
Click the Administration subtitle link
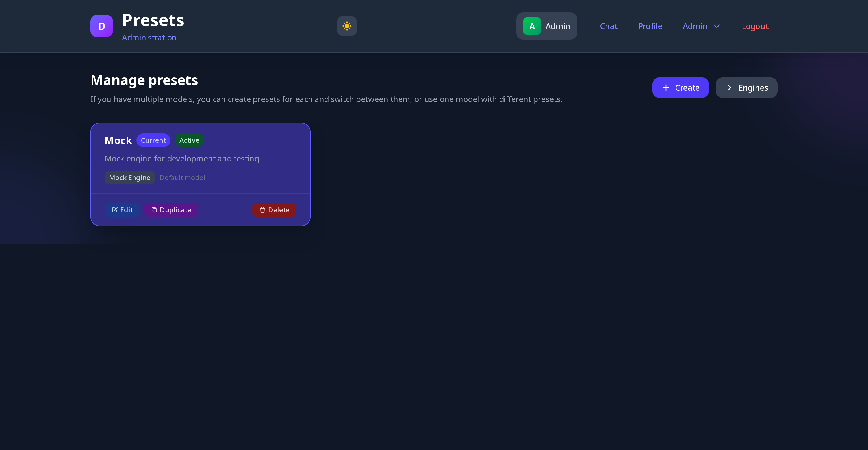click(149, 38)
